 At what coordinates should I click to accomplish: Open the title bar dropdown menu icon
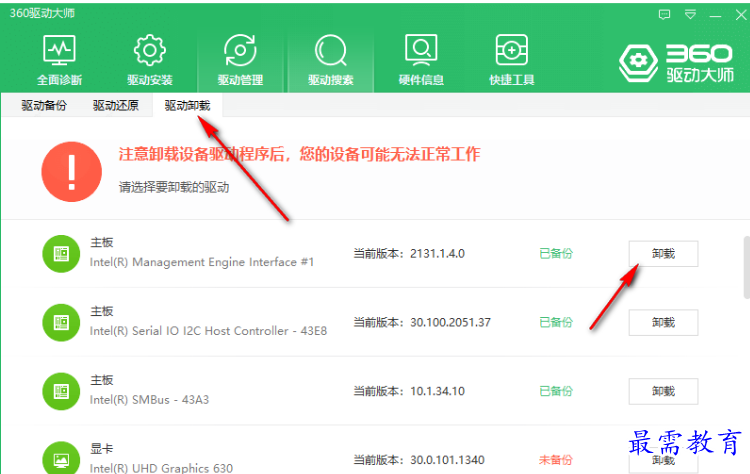690,15
